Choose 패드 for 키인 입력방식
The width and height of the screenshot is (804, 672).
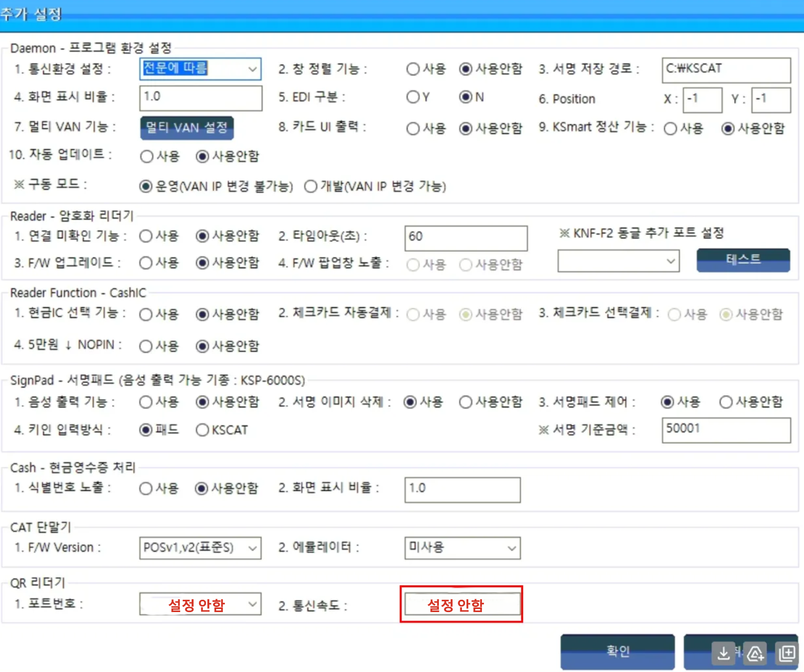coord(159,430)
